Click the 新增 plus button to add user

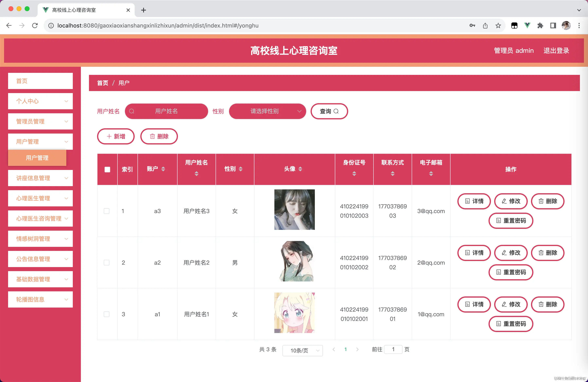pos(116,136)
